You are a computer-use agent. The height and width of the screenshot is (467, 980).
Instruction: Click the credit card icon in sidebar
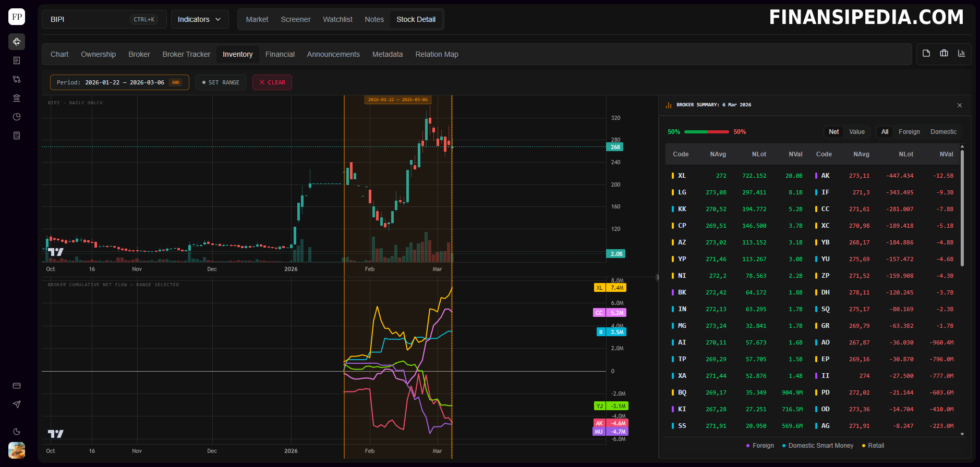coord(17,386)
